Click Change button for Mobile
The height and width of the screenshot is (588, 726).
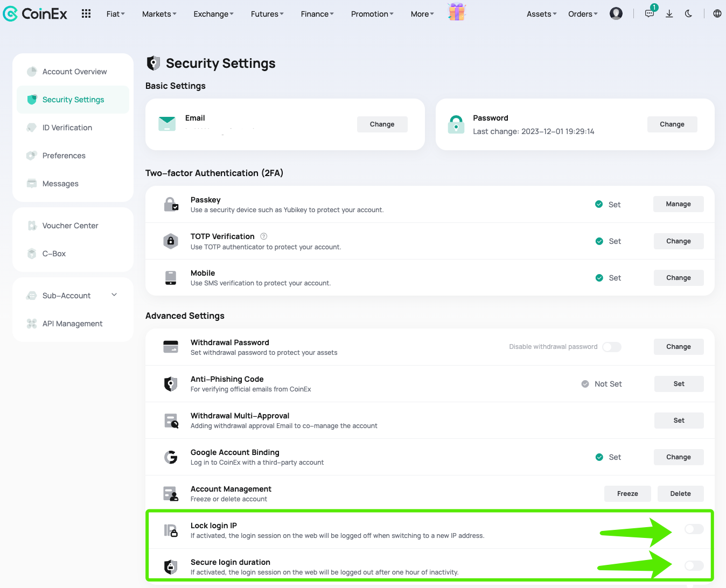(x=679, y=278)
